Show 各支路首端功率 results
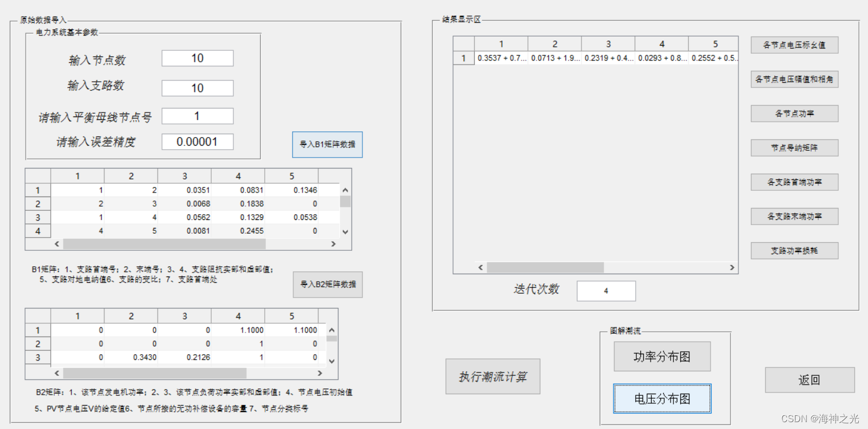This screenshot has width=868, height=429. click(794, 182)
